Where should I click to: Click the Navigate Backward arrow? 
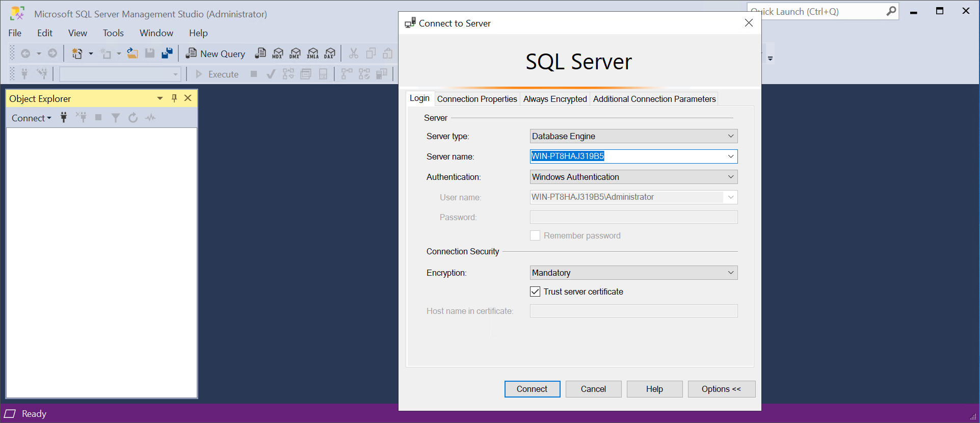(25, 54)
